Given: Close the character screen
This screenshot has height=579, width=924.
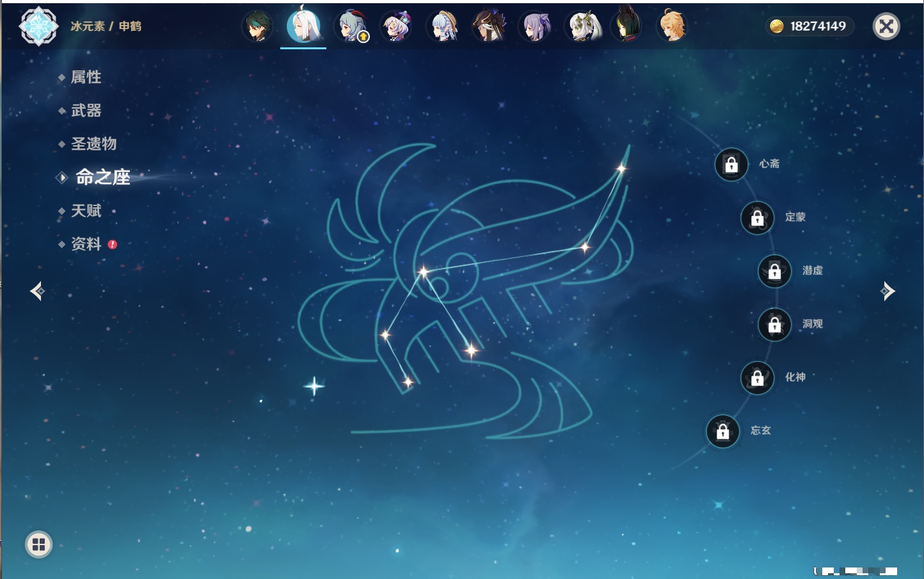Looking at the screenshot, I should pyautogui.click(x=886, y=26).
